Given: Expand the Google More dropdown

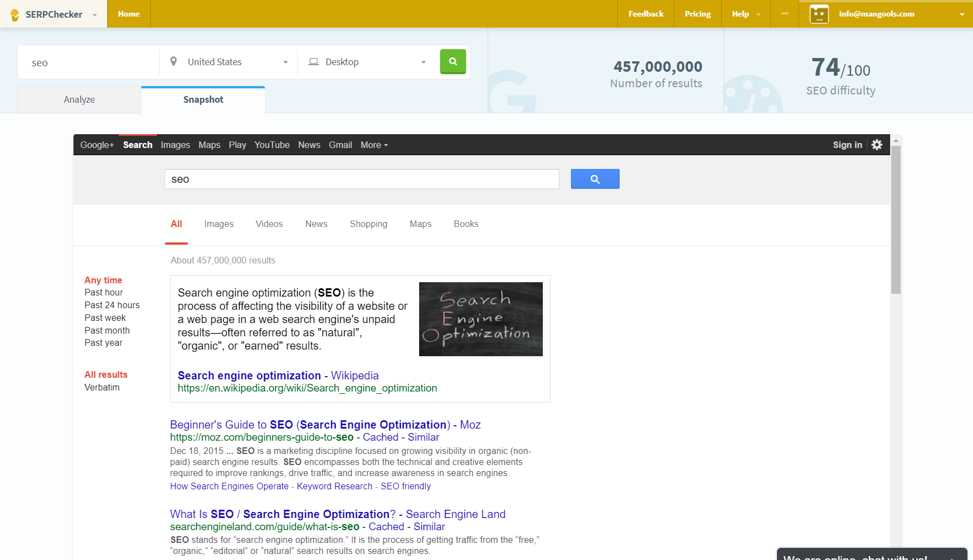Looking at the screenshot, I should (374, 145).
